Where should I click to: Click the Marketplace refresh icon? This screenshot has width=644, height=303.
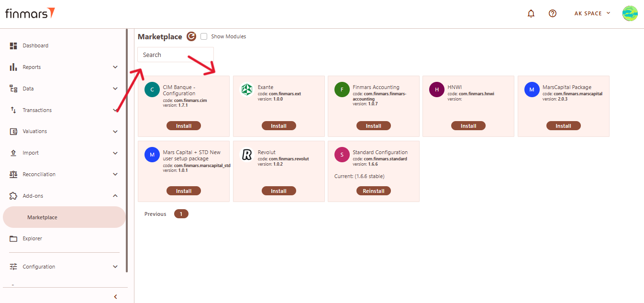191,36
